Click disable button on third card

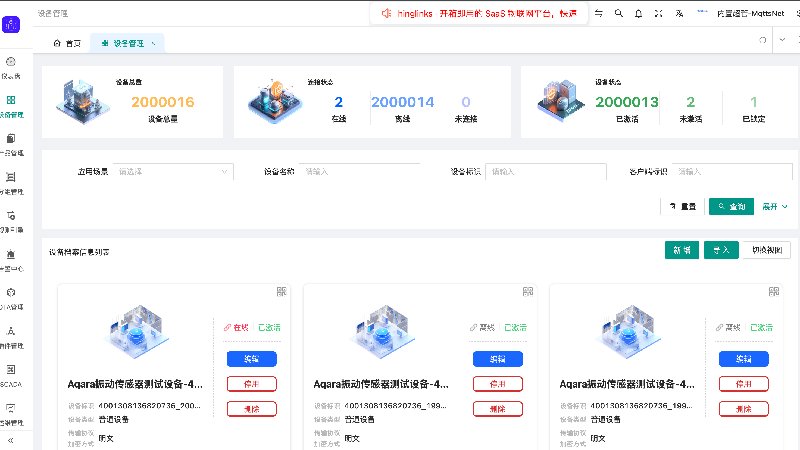pyautogui.click(x=743, y=384)
